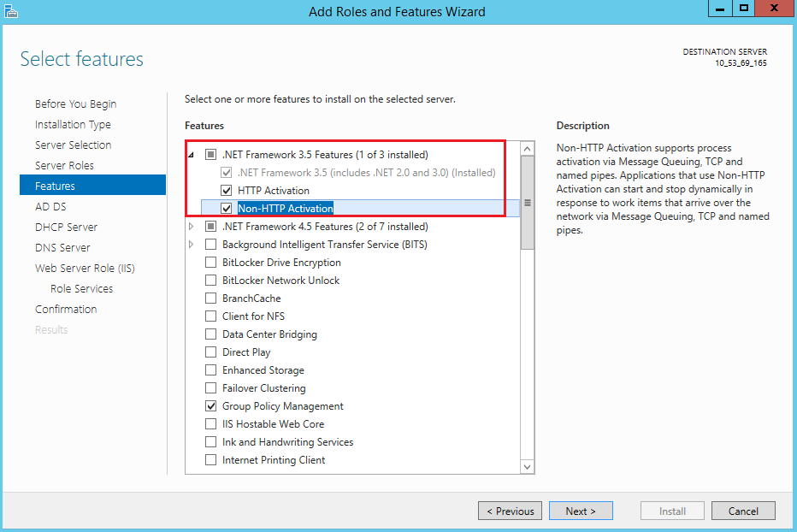This screenshot has width=797, height=532.
Task: Open Web Server Role (IIS) step
Action: [85, 268]
